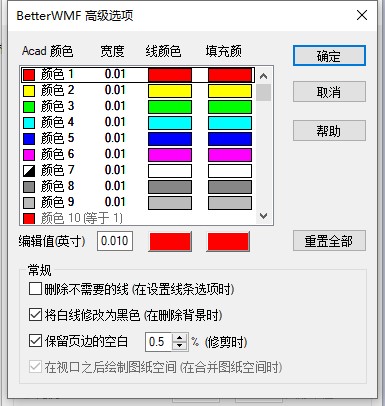Click the 取消 button
The width and height of the screenshot is (385, 406).
329,92
